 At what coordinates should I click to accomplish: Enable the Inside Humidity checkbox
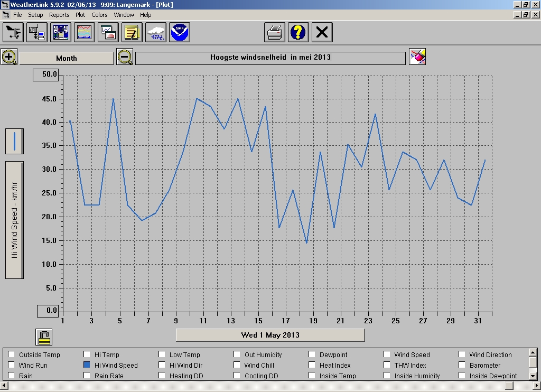pos(387,376)
